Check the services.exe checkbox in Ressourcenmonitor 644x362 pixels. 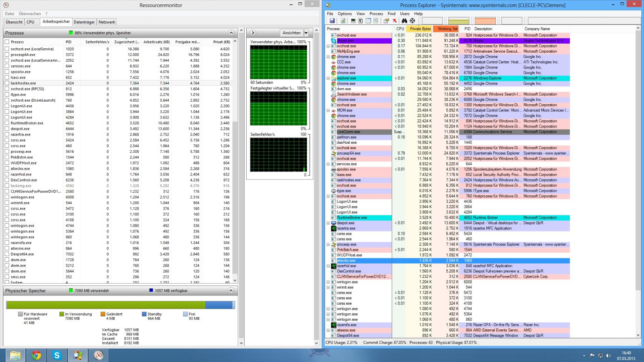click(x=7, y=66)
